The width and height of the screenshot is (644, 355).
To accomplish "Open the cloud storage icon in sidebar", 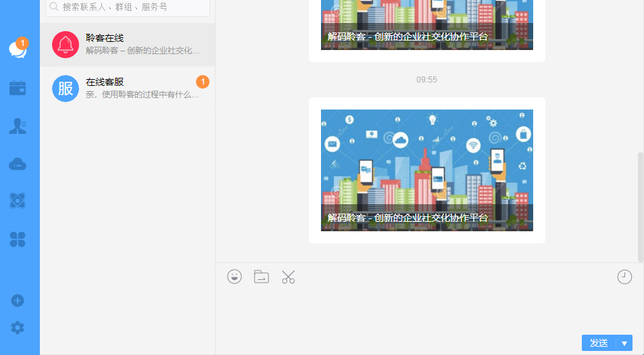I will point(18,164).
